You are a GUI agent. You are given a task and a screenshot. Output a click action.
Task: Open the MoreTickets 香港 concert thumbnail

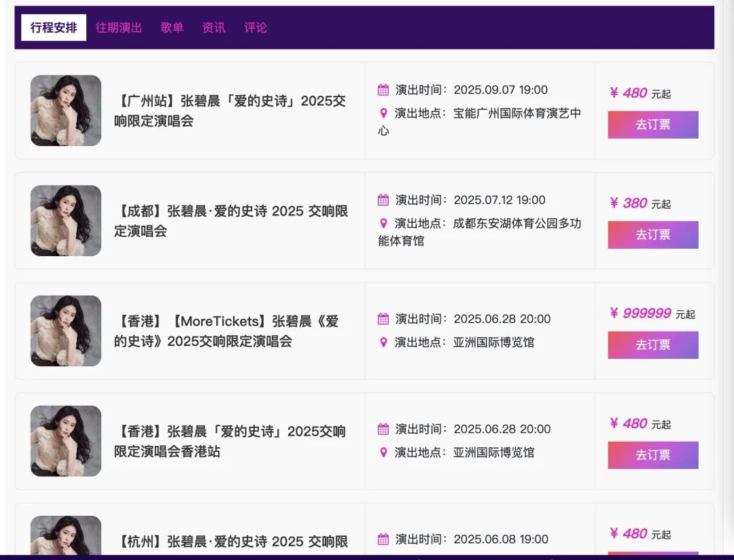pyautogui.click(x=66, y=330)
